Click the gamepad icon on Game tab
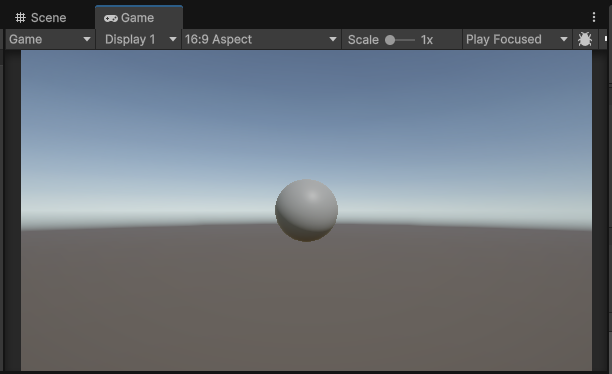 (x=111, y=18)
